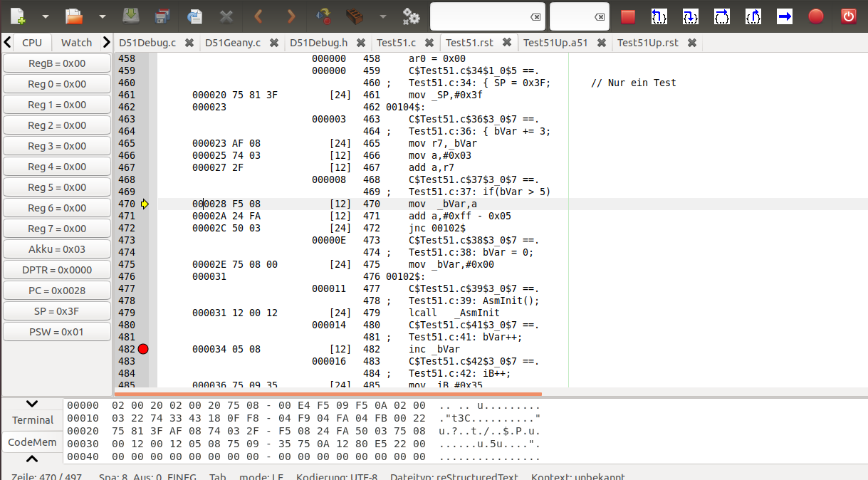Image resolution: width=868 pixels, height=480 pixels.
Task: Navigate forward one location
Action: click(x=291, y=16)
